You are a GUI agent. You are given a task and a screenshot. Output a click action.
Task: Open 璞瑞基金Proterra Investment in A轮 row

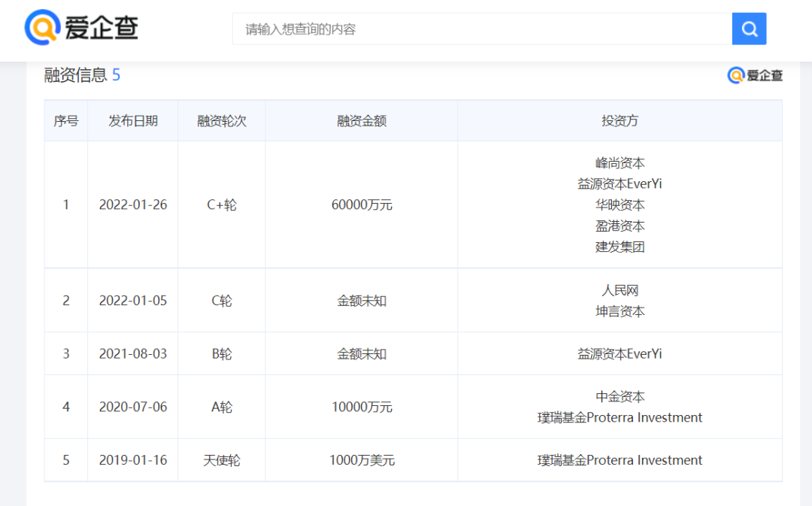620,418
